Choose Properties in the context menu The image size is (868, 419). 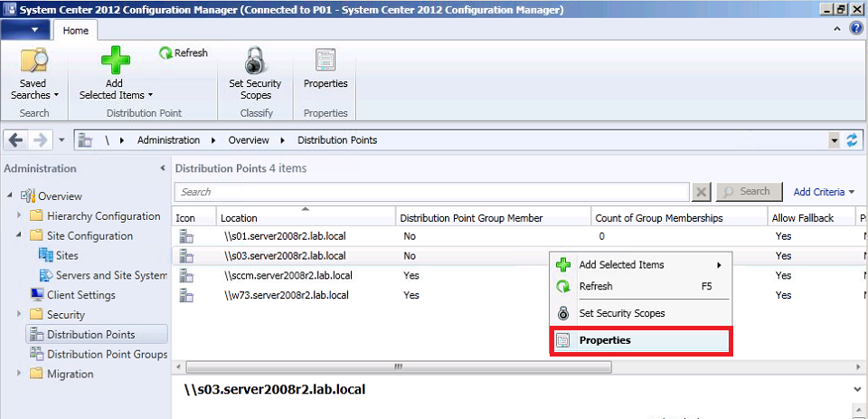(640, 340)
